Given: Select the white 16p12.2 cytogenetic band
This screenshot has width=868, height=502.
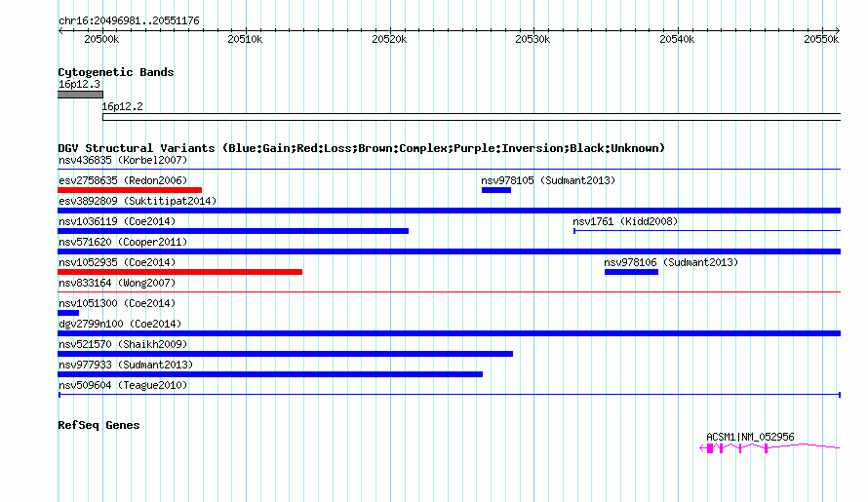Looking at the screenshot, I should pyautogui.click(x=472, y=117).
